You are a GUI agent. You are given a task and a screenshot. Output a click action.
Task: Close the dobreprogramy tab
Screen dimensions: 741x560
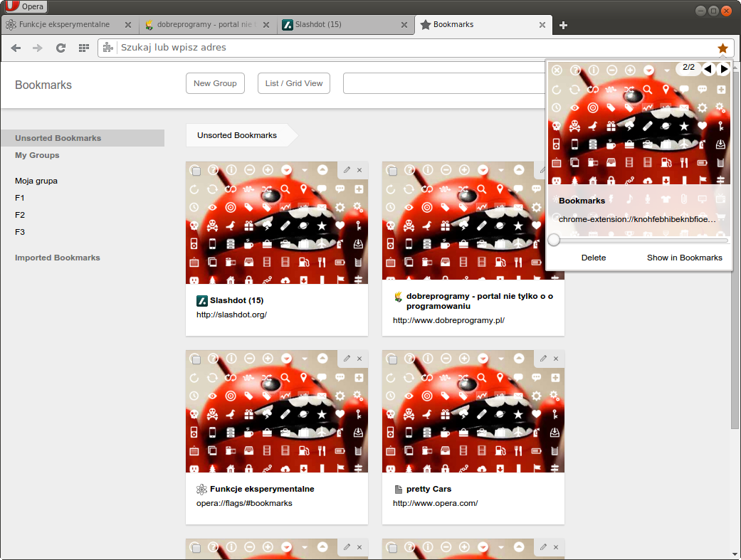pyautogui.click(x=266, y=25)
